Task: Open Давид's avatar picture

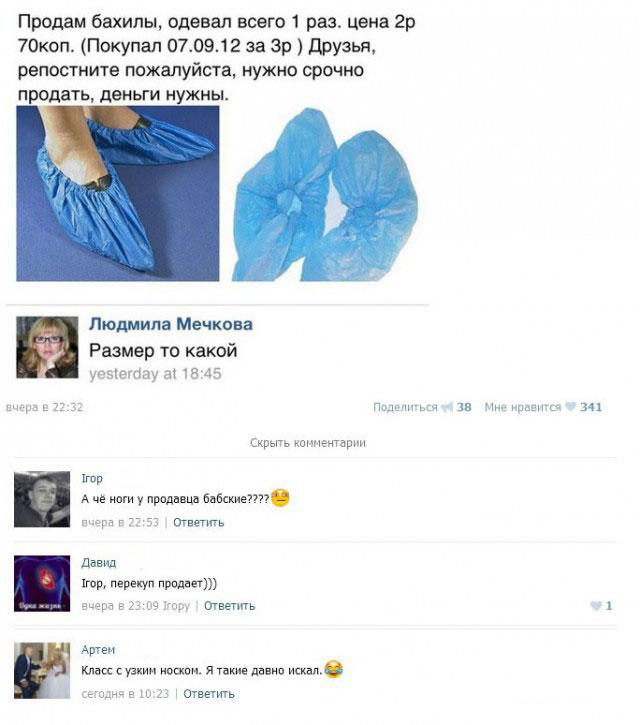Action: pyautogui.click(x=42, y=584)
